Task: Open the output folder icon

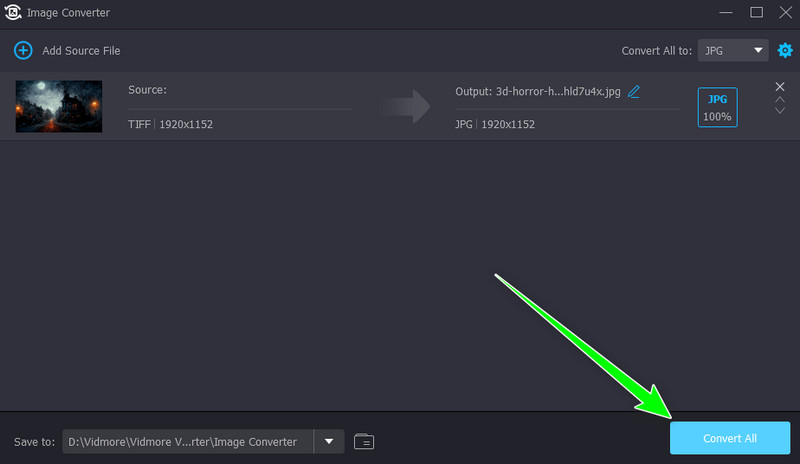Action: [x=364, y=441]
